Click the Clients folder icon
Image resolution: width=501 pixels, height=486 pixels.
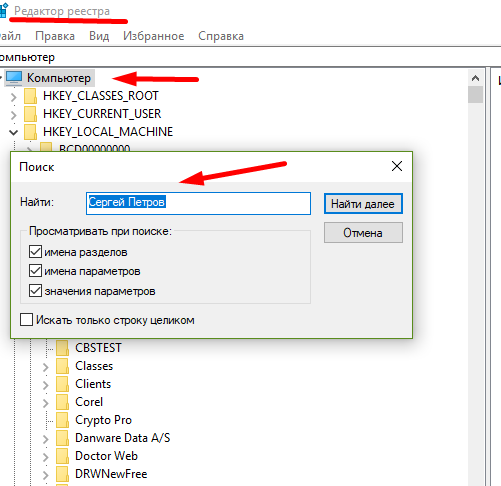click(62, 384)
